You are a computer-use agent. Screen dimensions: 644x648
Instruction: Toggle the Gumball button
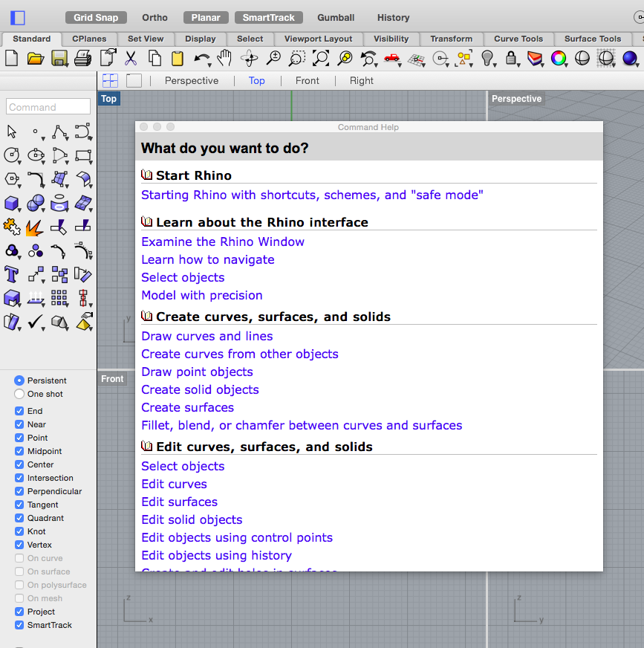point(336,17)
